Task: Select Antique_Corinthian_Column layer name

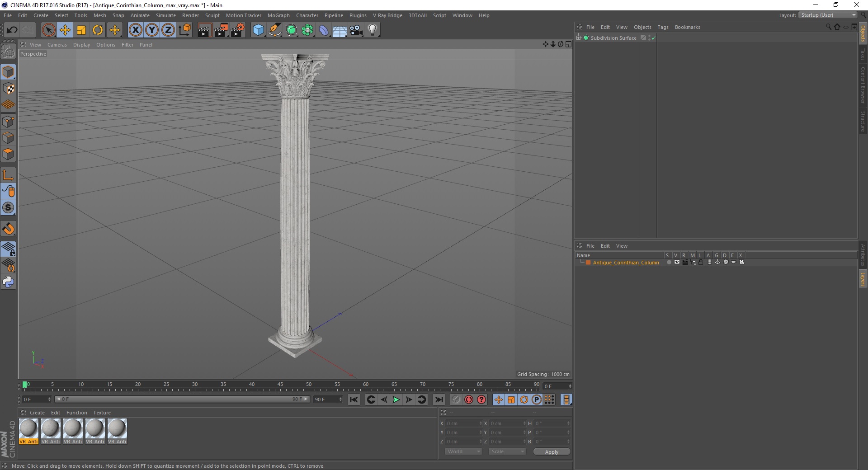Action: pos(626,263)
